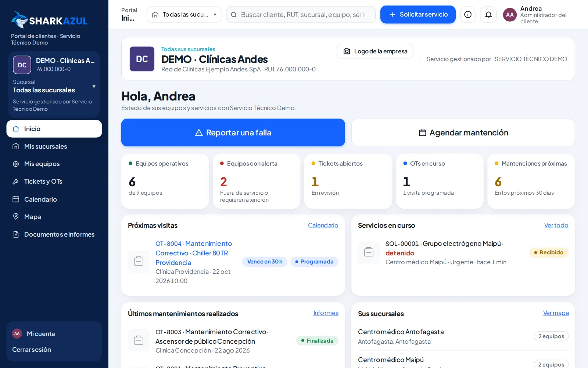Screen dimensions: 588x368
Task: Open the info circle icon in header
Action: click(x=468, y=15)
